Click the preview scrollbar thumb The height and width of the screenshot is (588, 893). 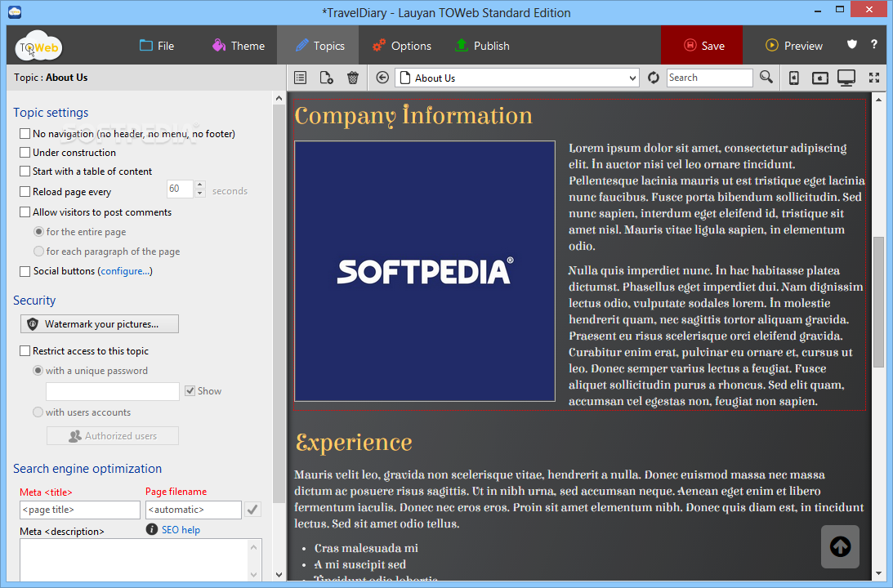coord(879,301)
